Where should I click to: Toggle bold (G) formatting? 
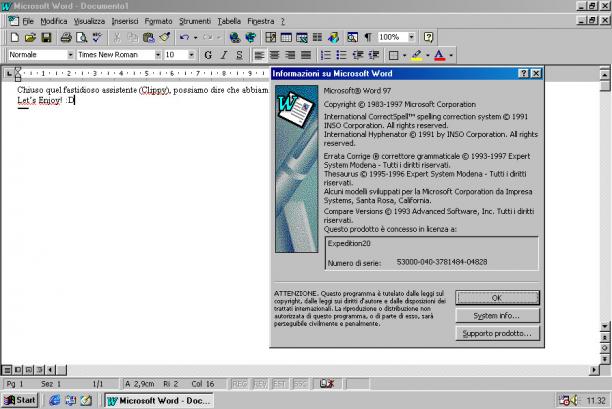tap(208, 55)
